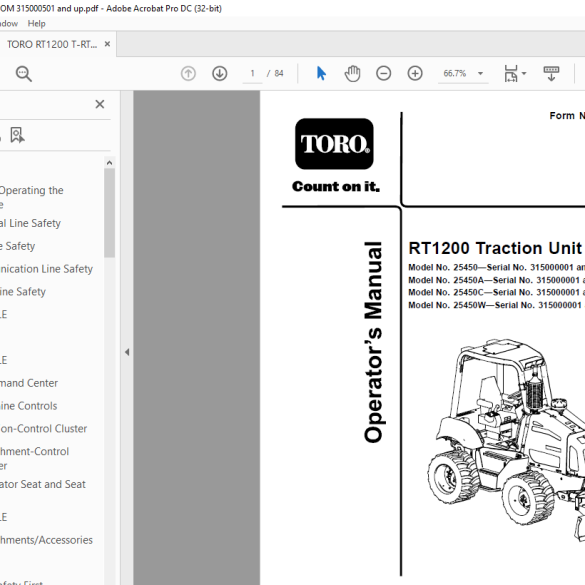Click the TORO logo on page

(x=334, y=144)
